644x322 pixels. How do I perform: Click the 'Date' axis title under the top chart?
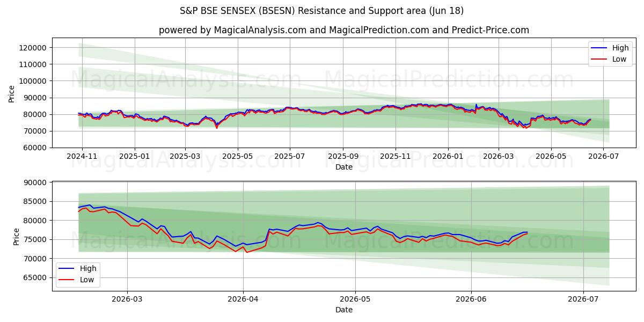(344, 167)
